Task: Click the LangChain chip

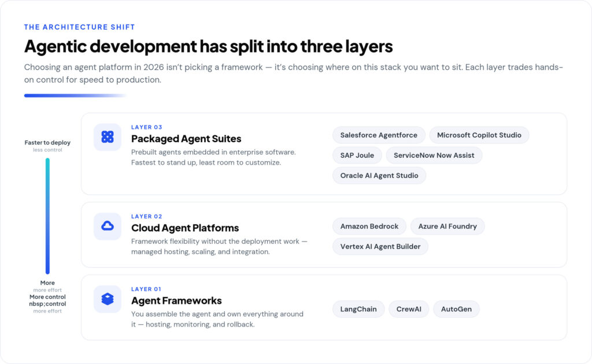Action: (x=358, y=309)
